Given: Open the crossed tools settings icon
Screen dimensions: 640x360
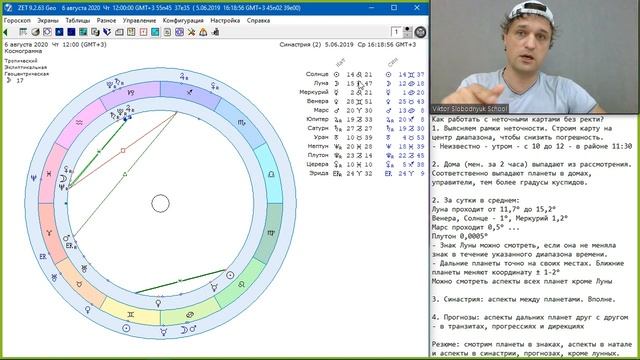Looking at the screenshot, I should [x=191, y=32].
